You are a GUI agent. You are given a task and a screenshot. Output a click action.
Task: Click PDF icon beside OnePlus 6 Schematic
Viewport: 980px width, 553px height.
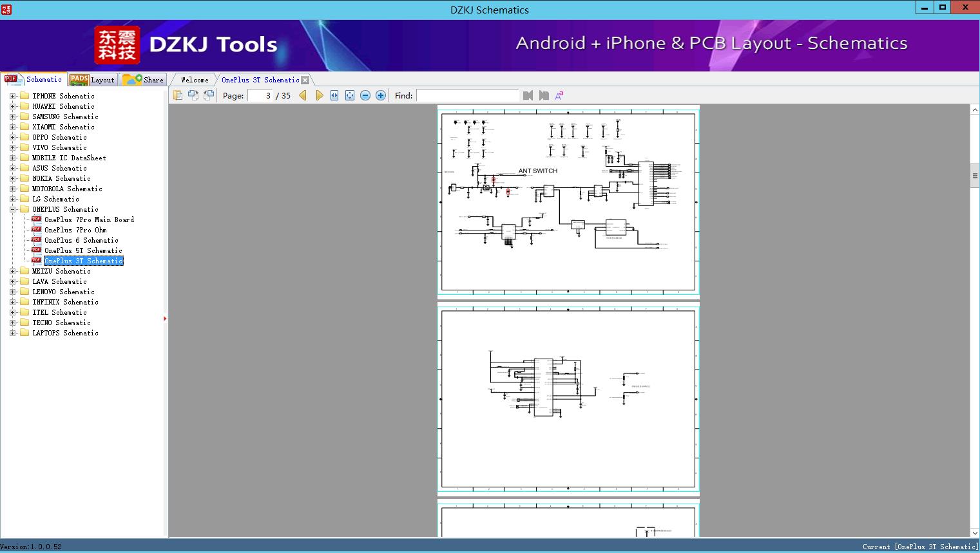(x=37, y=239)
